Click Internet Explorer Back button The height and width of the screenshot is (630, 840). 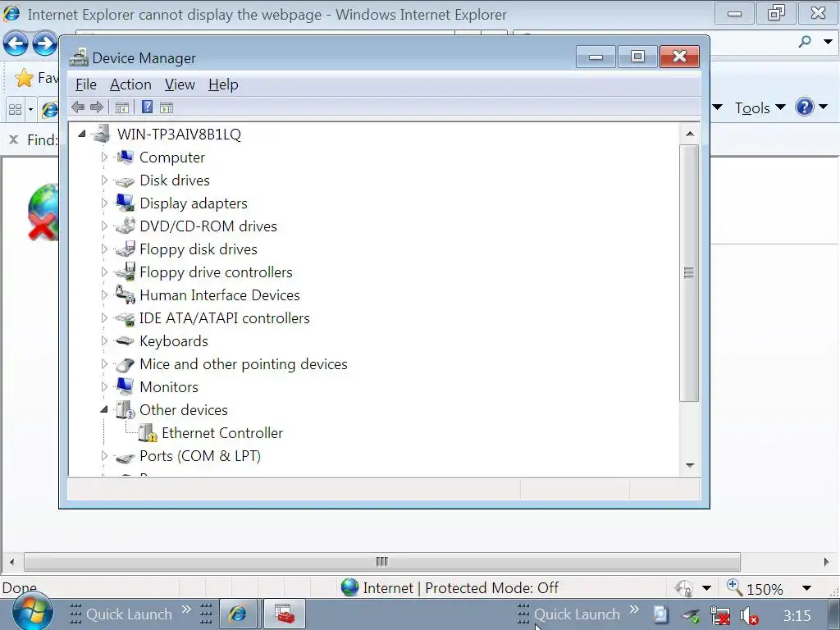coord(16,43)
